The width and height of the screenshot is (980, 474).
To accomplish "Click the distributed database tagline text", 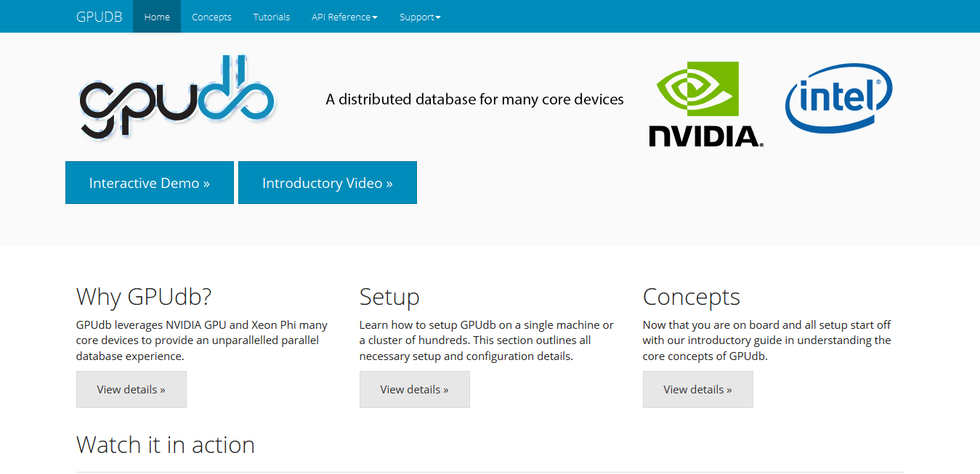I will [474, 99].
